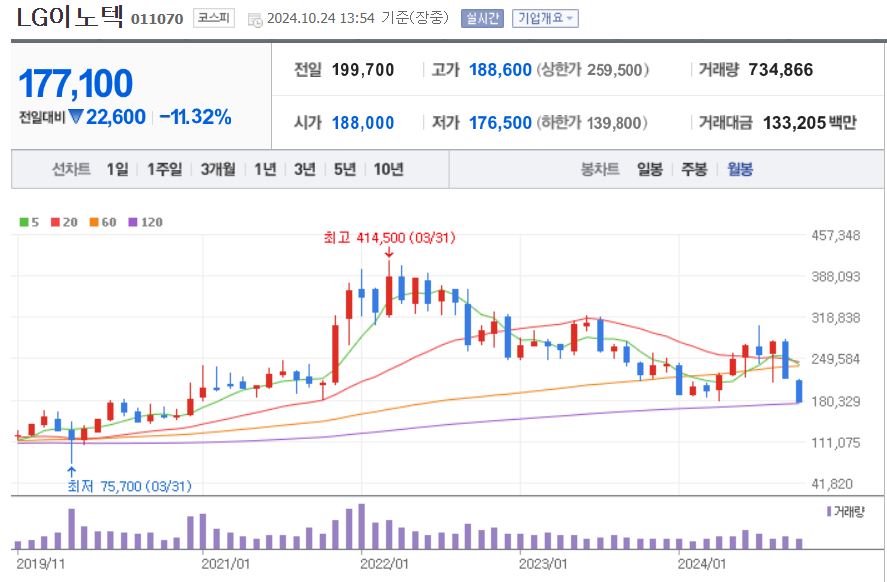Open the 기업개요 dropdown
Image resolution: width=887 pixels, height=582 pixels.
point(544,18)
